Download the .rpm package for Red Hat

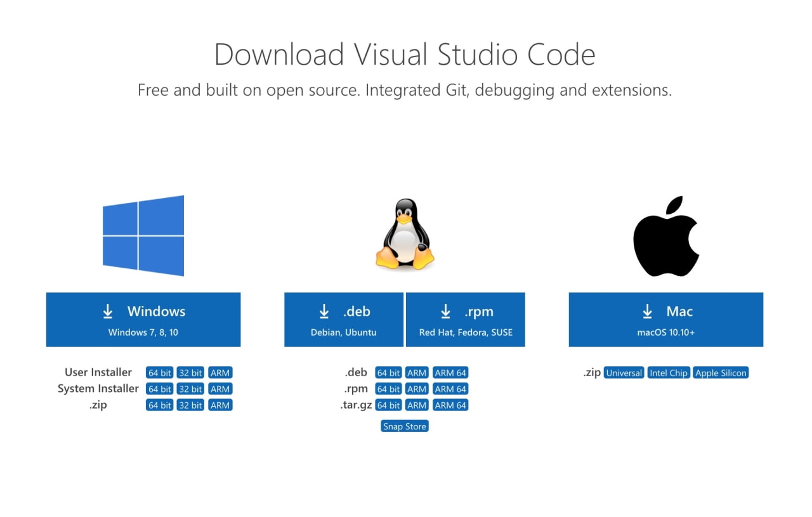pyautogui.click(x=466, y=320)
